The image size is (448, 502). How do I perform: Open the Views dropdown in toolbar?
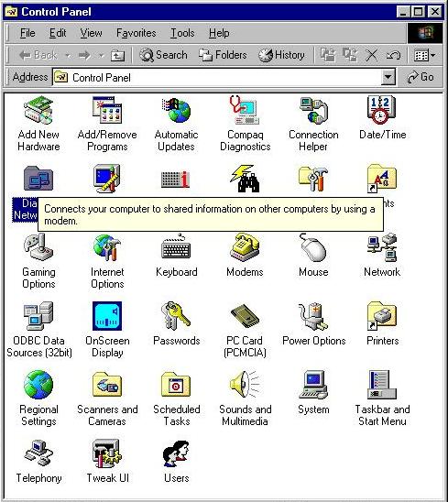[424, 55]
